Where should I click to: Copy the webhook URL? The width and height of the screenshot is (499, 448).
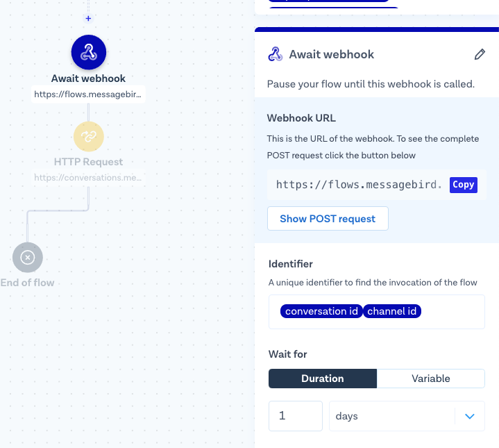pyautogui.click(x=463, y=185)
